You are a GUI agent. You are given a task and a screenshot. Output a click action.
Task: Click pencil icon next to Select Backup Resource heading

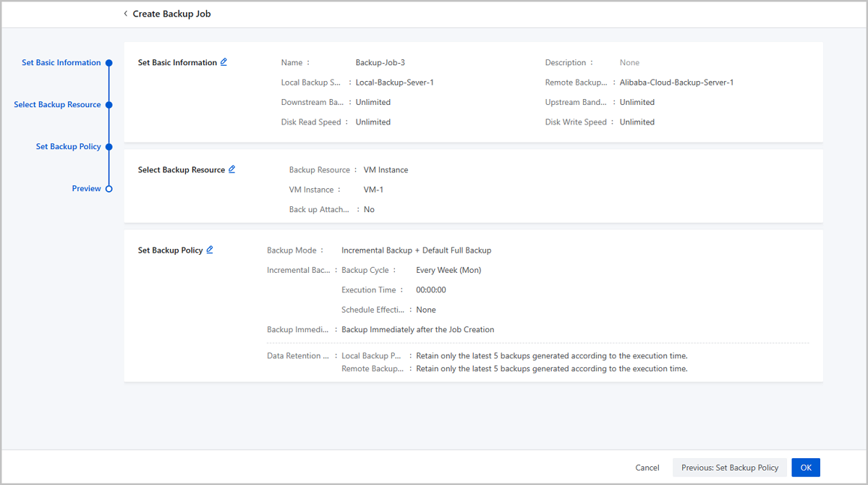pyautogui.click(x=232, y=169)
